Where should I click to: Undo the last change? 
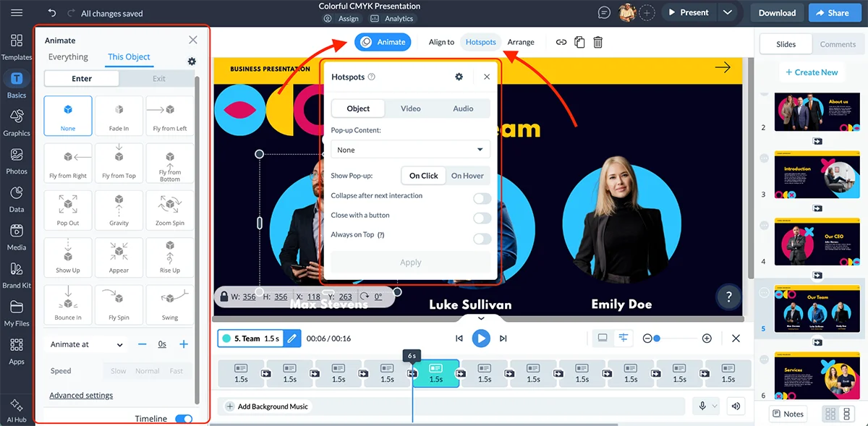52,13
